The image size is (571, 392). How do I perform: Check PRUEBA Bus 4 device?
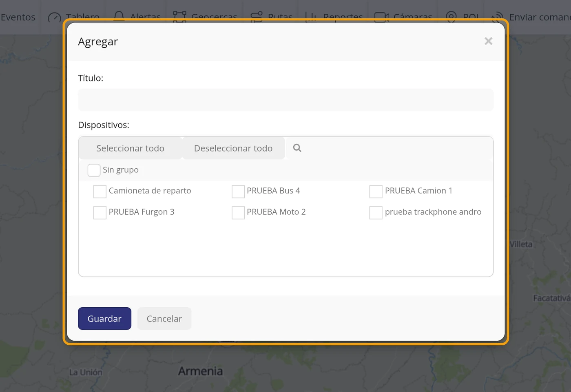click(238, 191)
